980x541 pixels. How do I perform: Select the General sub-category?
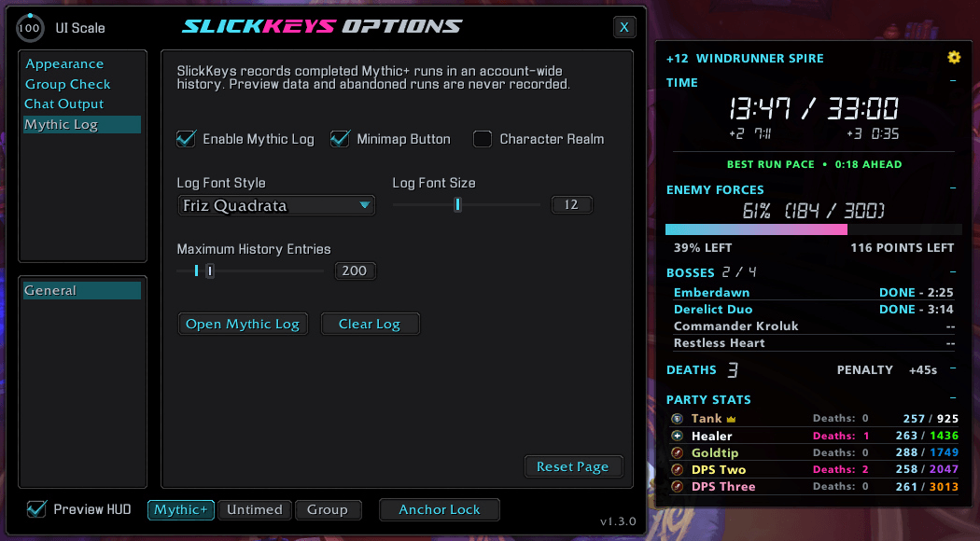[82, 290]
